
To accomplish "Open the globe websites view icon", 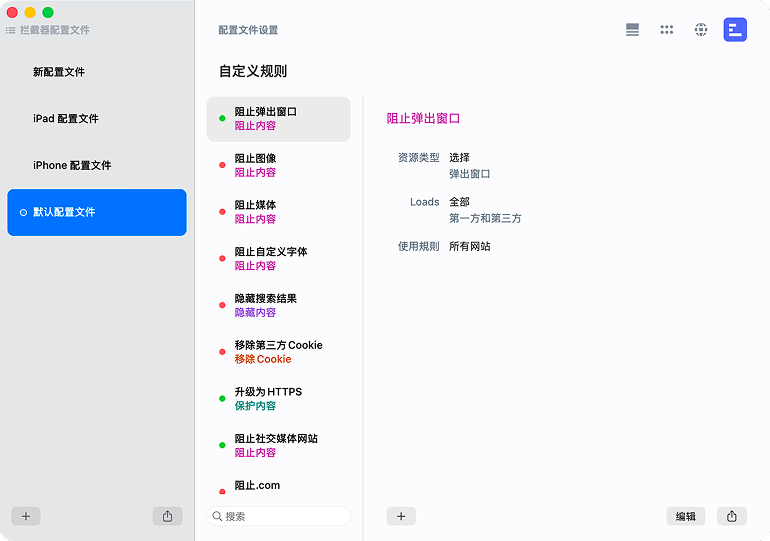I will (x=701, y=30).
